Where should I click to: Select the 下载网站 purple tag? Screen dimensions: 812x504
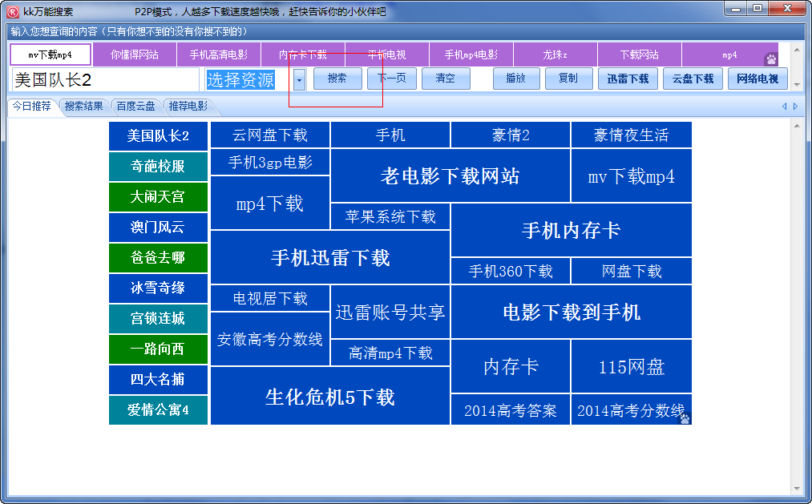coord(640,54)
